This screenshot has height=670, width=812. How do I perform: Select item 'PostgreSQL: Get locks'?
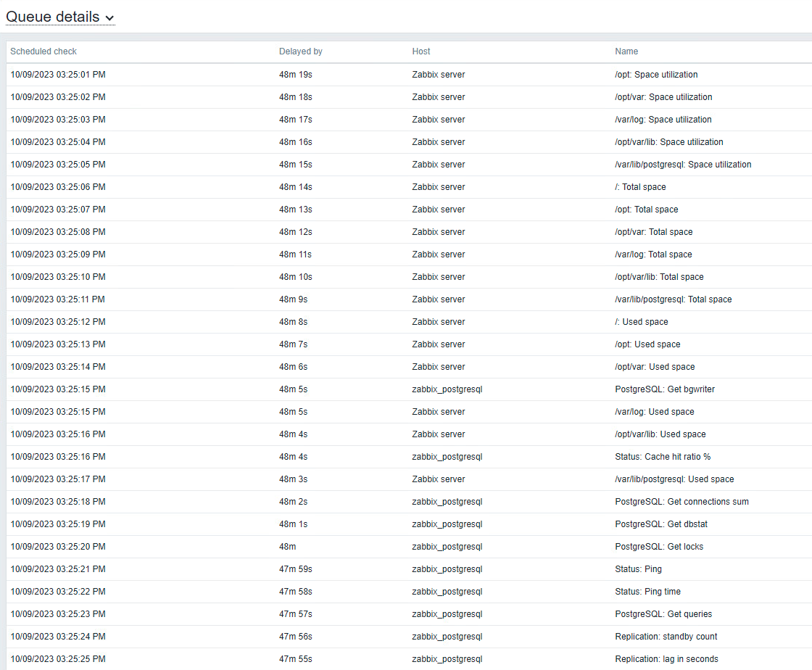(x=659, y=547)
